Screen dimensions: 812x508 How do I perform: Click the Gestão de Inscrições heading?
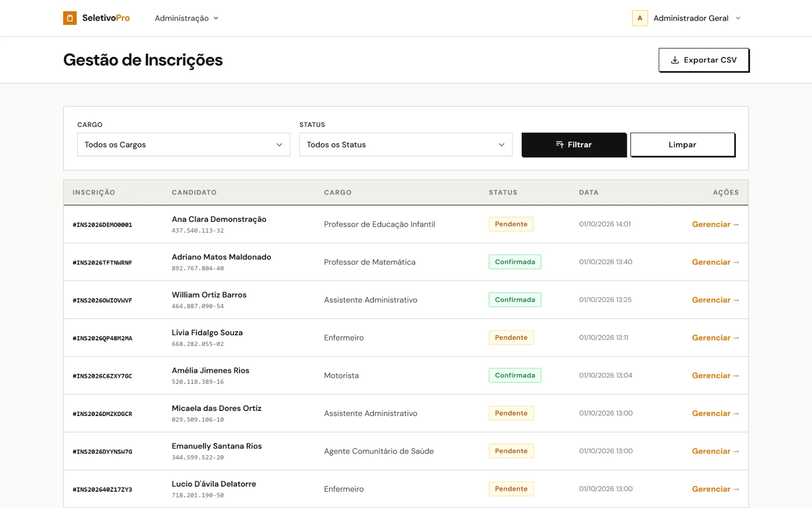143,60
